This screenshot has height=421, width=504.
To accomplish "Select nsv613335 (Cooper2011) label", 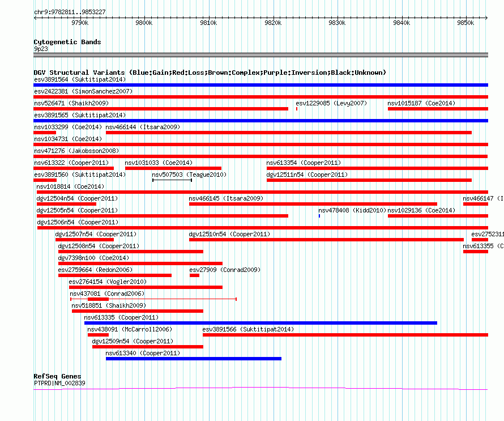I will click(x=121, y=317).
